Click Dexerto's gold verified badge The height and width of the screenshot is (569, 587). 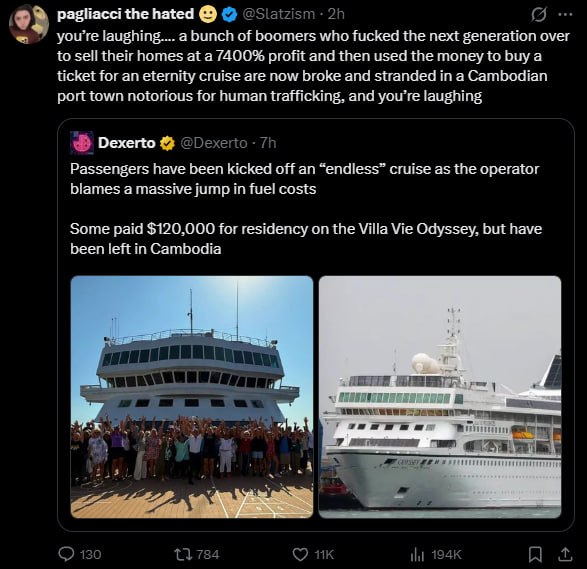click(x=167, y=143)
